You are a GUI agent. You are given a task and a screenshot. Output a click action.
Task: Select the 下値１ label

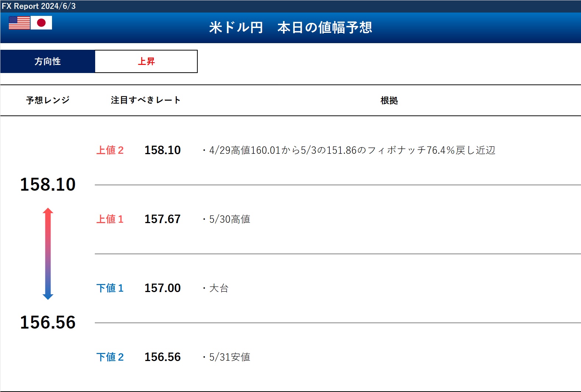tap(110, 288)
